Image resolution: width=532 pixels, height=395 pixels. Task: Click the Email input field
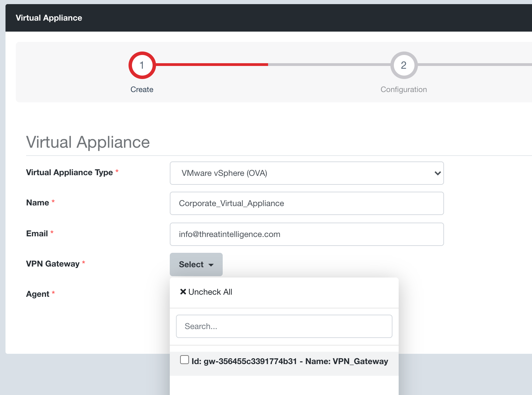click(x=307, y=234)
